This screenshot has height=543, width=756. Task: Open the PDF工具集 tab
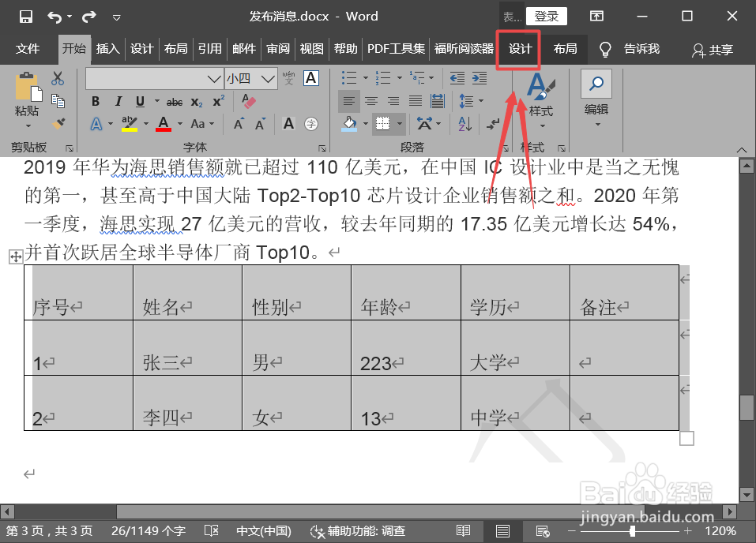[x=396, y=49]
